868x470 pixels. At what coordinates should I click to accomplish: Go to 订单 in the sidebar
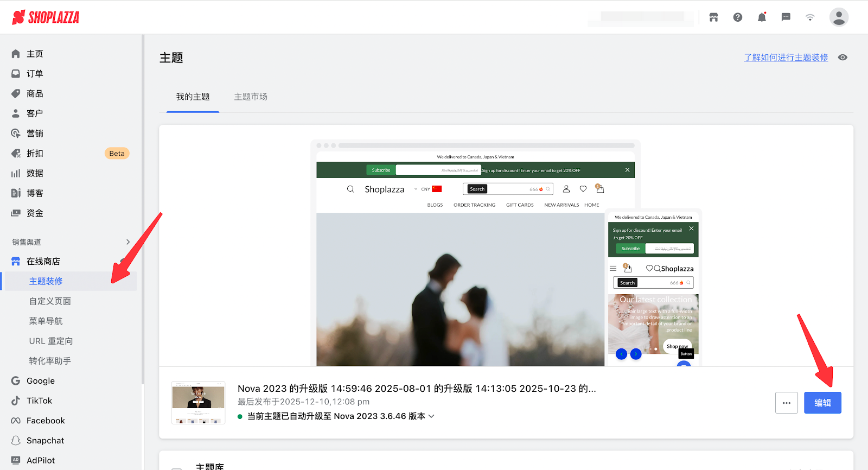[x=35, y=74]
